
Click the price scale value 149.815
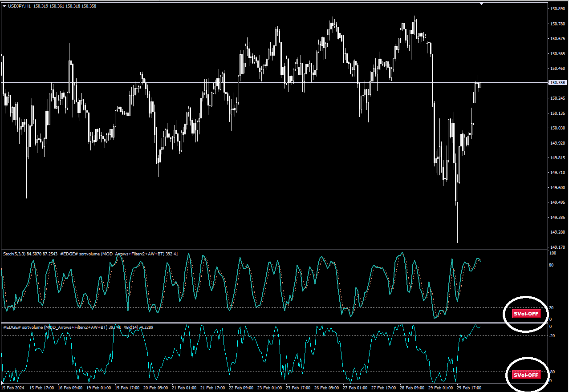coord(557,158)
